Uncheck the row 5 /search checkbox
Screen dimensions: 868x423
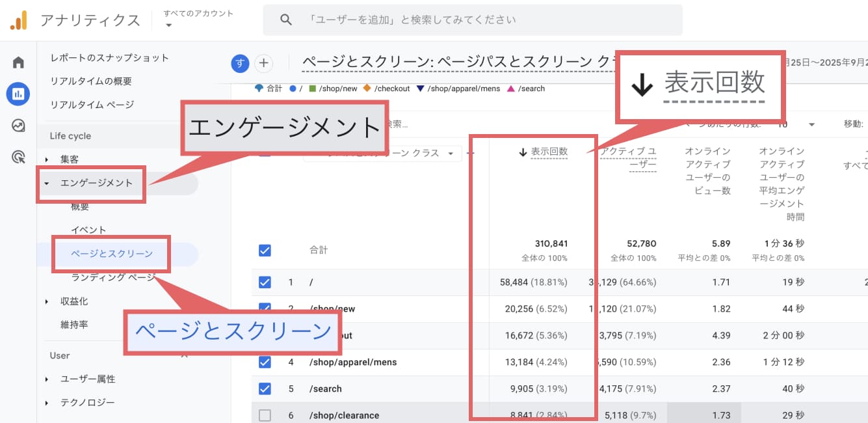[x=265, y=389]
